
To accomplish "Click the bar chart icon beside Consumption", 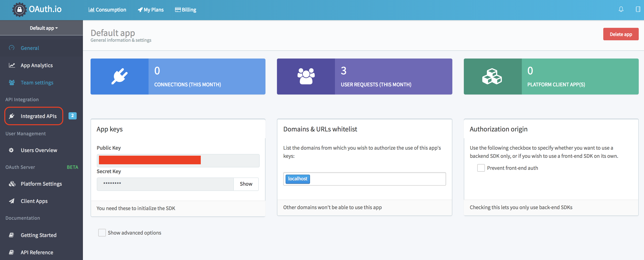I will pos(92,10).
